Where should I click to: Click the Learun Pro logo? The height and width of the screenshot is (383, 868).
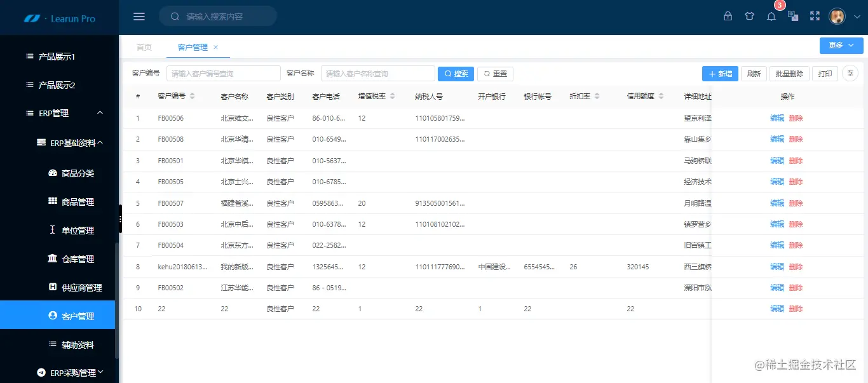pyautogui.click(x=60, y=18)
